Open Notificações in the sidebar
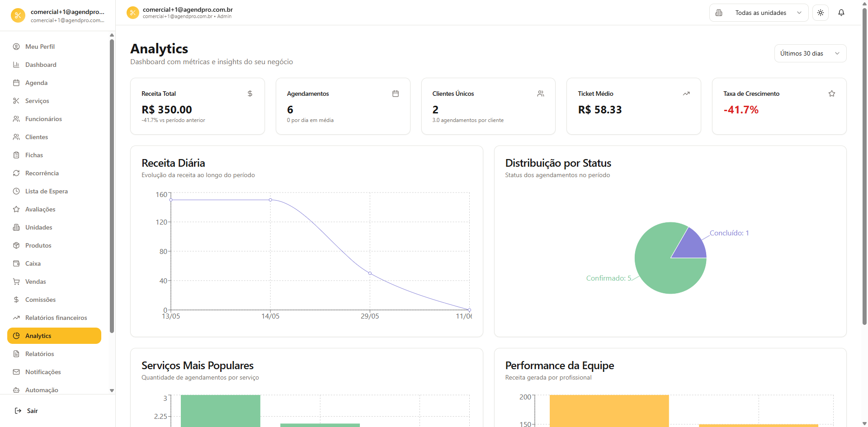The image size is (868, 427). (x=54, y=372)
